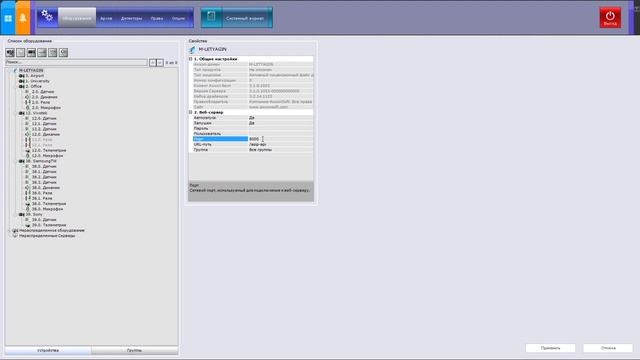Screen dimensions: 640x360
Task: Collapse the 1. Общие настройки section
Action: click(191, 59)
